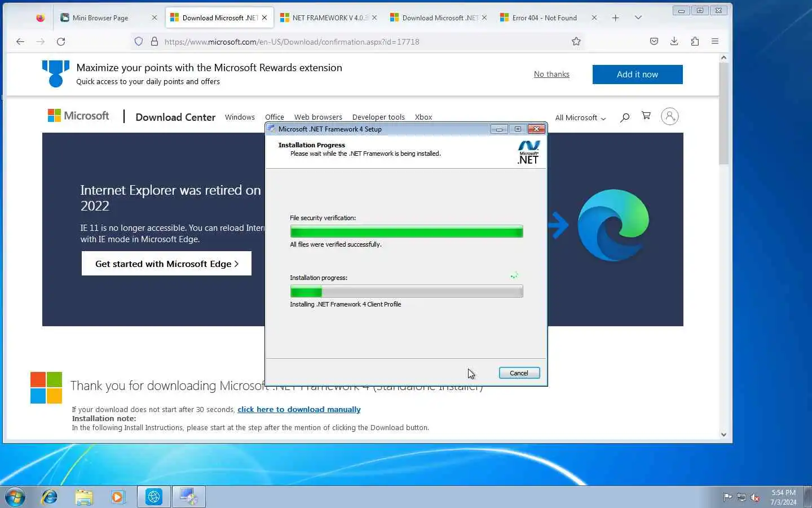Click the Add it now button
This screenshot has height=508, width=812.
(637, 74)
